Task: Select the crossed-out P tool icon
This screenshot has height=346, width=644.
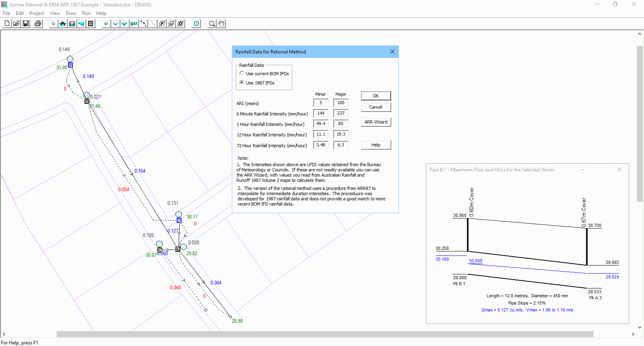Action: (x=162, y=24)
